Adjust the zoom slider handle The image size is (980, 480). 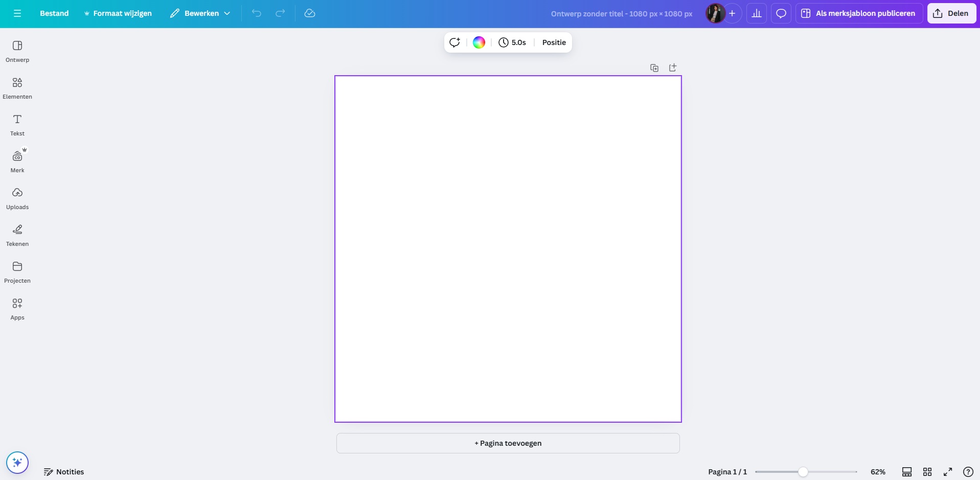pos(803,472)
